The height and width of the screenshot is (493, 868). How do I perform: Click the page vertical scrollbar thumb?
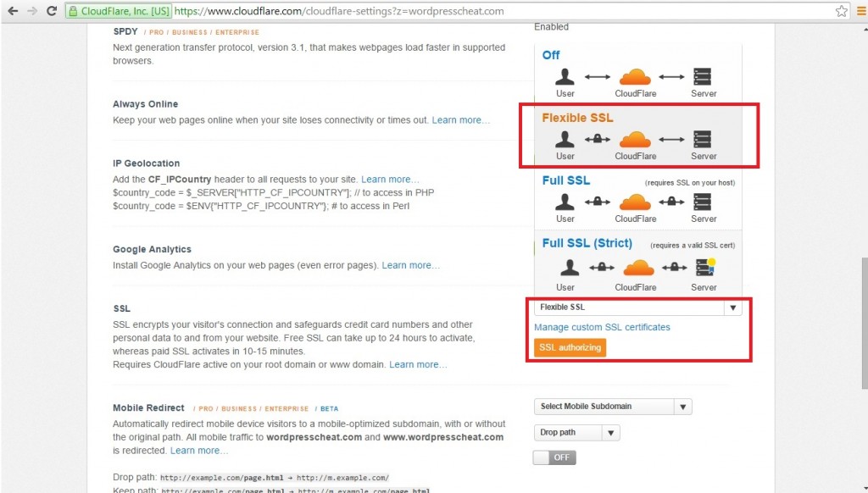[864, 324]
